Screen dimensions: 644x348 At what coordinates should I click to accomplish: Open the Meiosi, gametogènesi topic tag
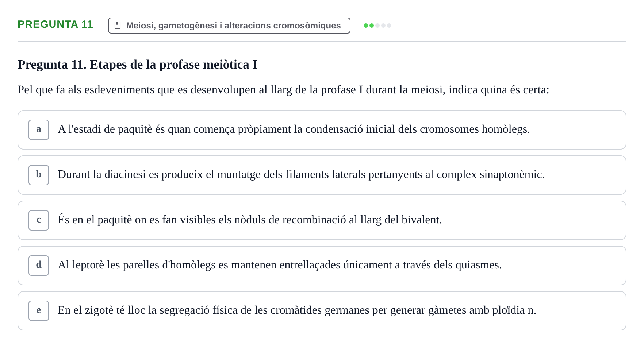[x=229, y=26]
